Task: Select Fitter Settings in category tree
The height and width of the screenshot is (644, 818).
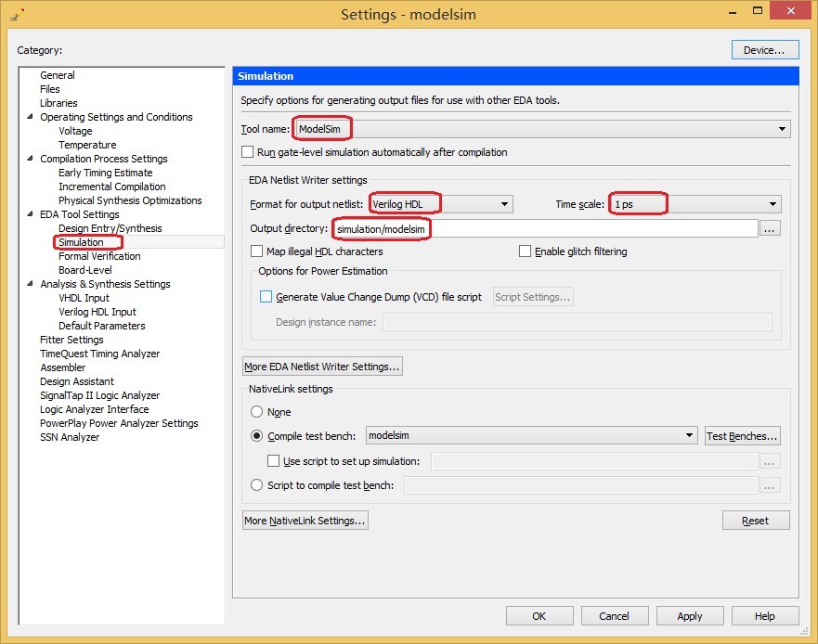Action: (x=71, y=340)
